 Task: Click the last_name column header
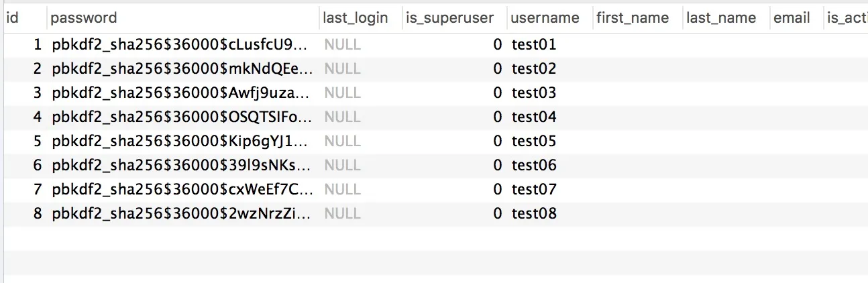[721, 18]
